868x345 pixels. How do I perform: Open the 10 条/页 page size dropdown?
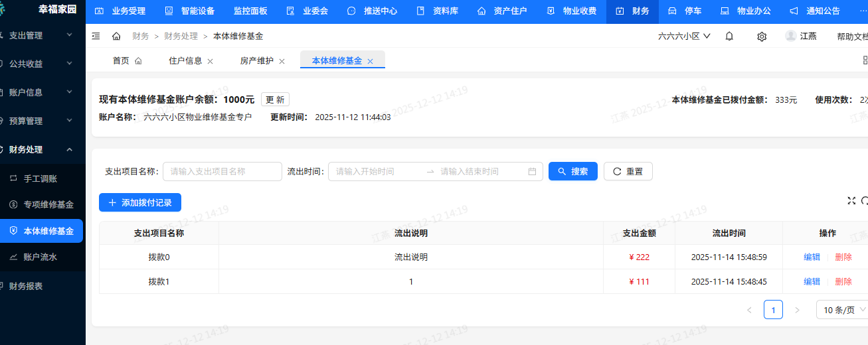[842, 310]
